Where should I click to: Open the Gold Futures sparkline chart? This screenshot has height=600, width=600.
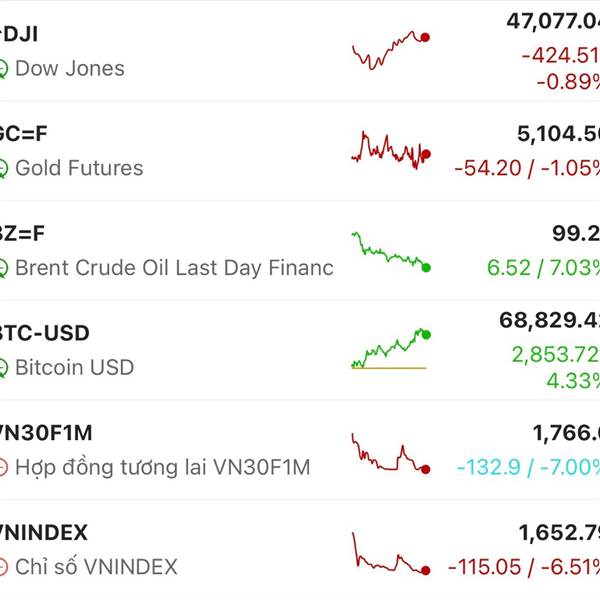pyautogui.click(x=390, y=150)
